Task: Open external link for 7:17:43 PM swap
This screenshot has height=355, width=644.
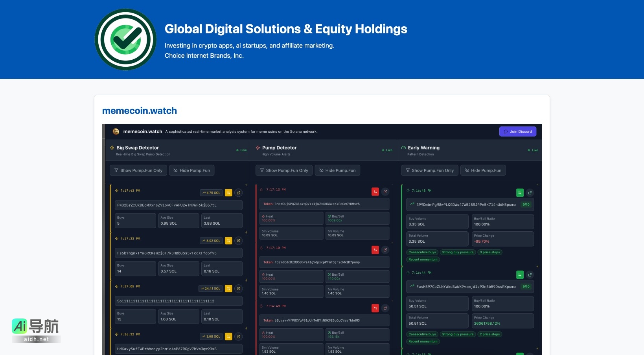Action: 238,193
